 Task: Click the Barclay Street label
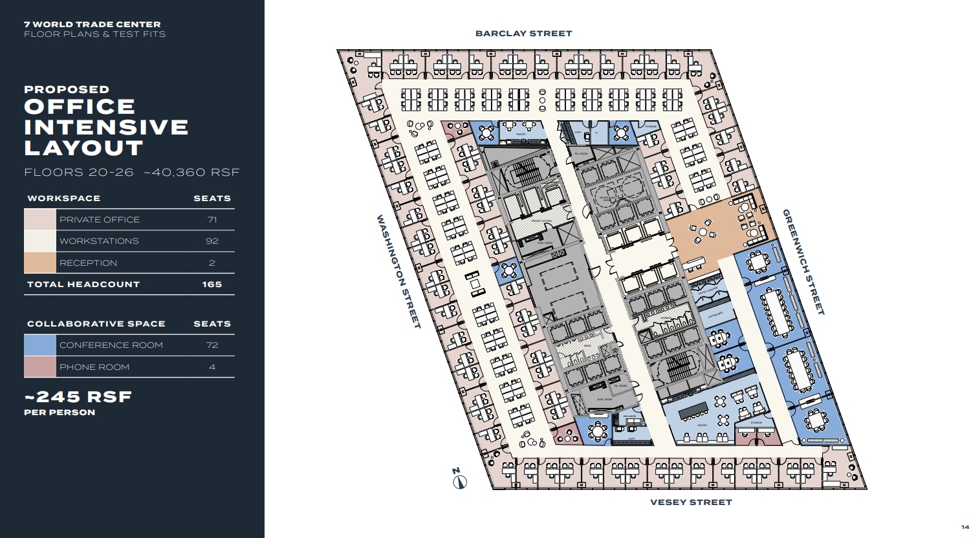click(523, 34)
